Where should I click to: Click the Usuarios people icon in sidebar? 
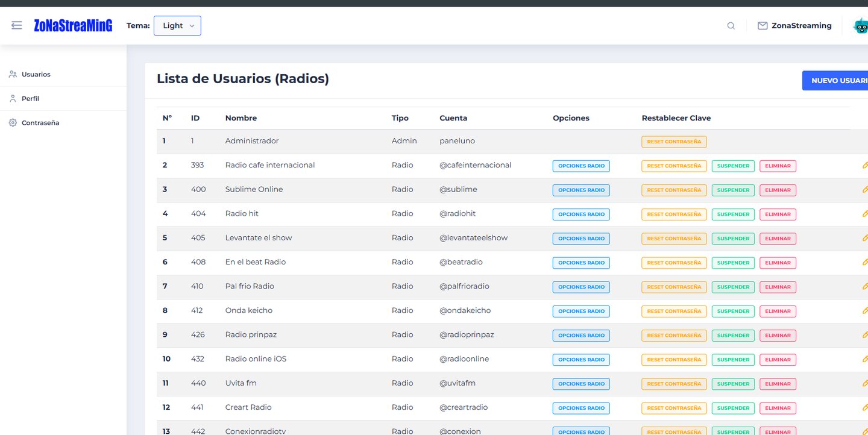coord(13,74)
